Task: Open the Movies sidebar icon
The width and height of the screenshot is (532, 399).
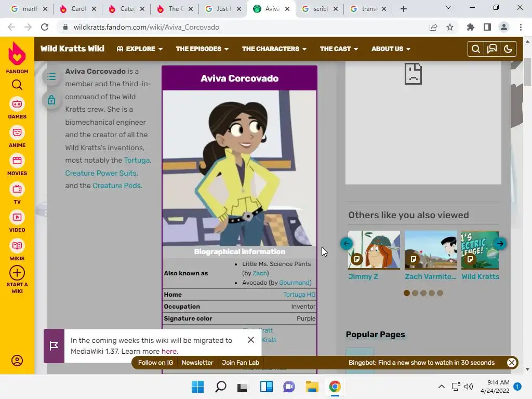Action: (x=17, y=161)
